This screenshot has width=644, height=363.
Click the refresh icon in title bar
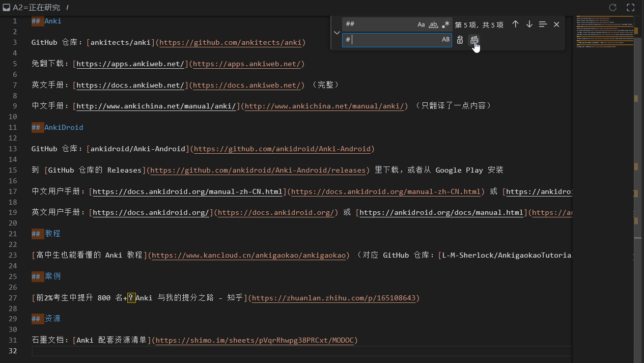tap(613, 8)
